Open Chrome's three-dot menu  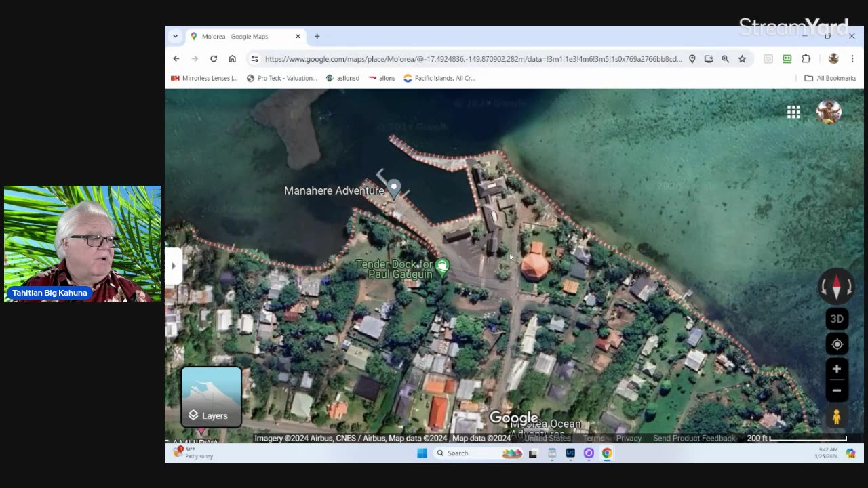[852, 59]
